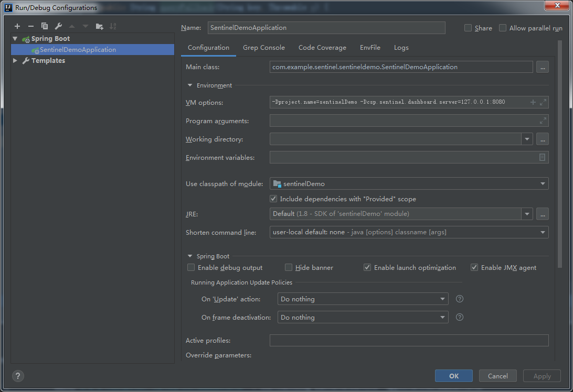Click the OK button

[454, 376]
